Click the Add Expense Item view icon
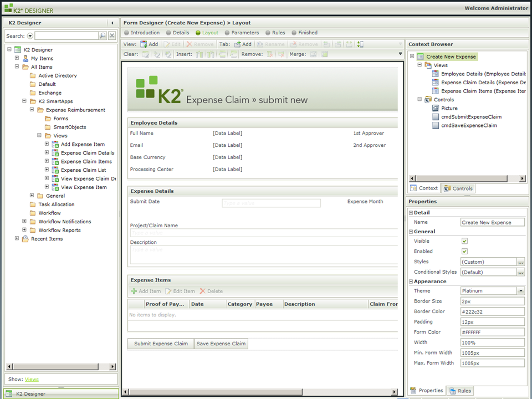Screen dimensions: 532x399 pyautogui.click(x=55, y=144)
